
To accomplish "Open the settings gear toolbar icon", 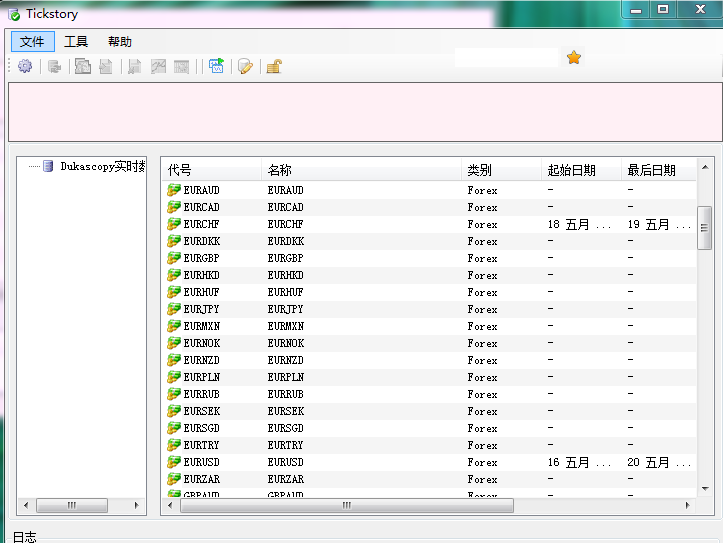I will coord(25,66).
